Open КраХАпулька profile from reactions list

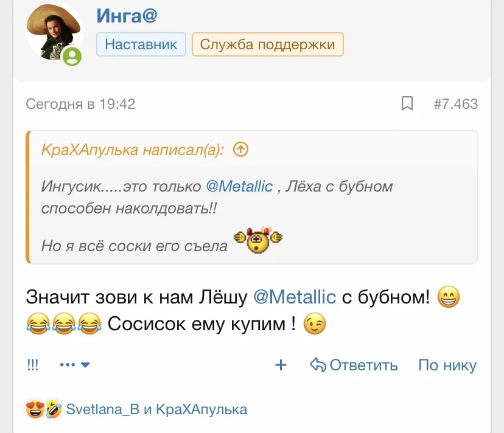tap(202, 409)
